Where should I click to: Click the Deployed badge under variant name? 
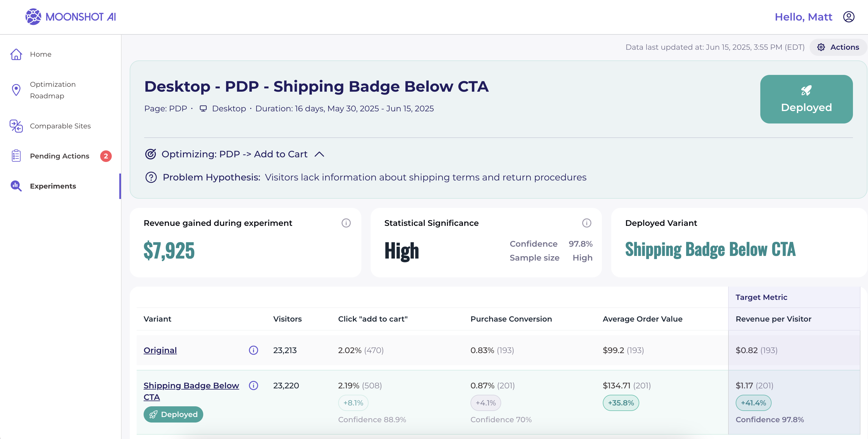[173, 414]
